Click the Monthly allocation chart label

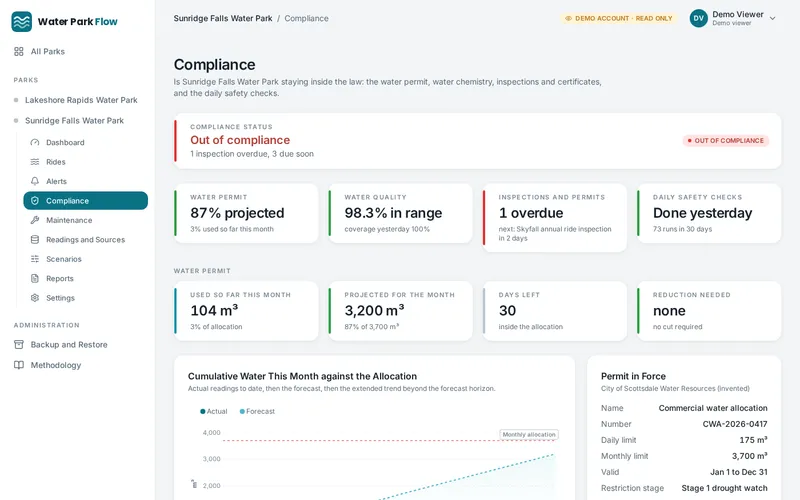pyautogui.click(x=529, y=435)
